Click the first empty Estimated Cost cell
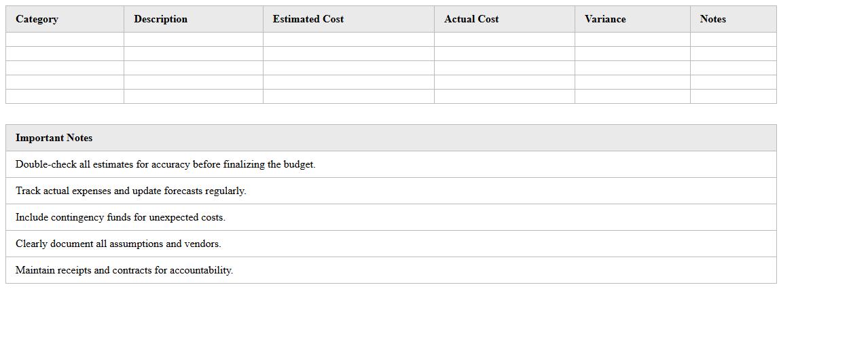 [348, 39]
